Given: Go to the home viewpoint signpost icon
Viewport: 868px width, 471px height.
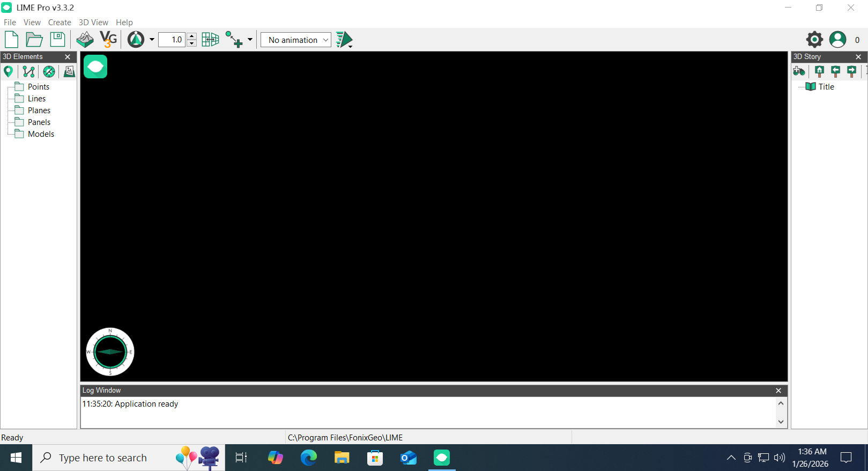Looking at the screenshot, I should 819,71.
